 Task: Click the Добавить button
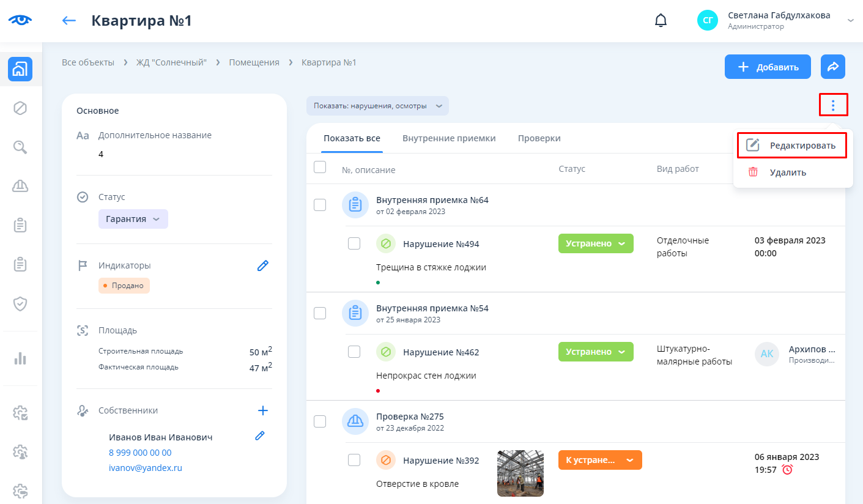pyautogui.click(x=768, y=67)
